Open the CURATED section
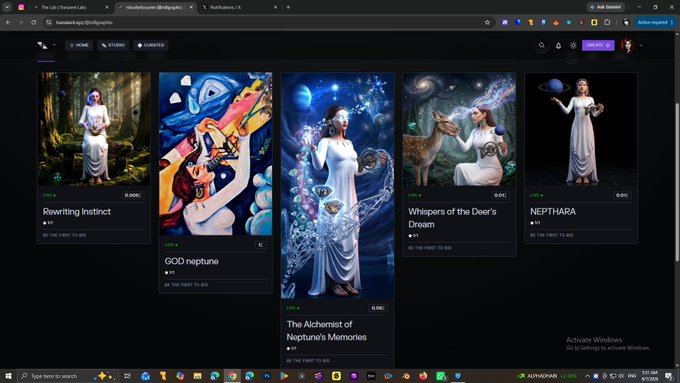This screenshot has width=680, height=383. [151, 45]
